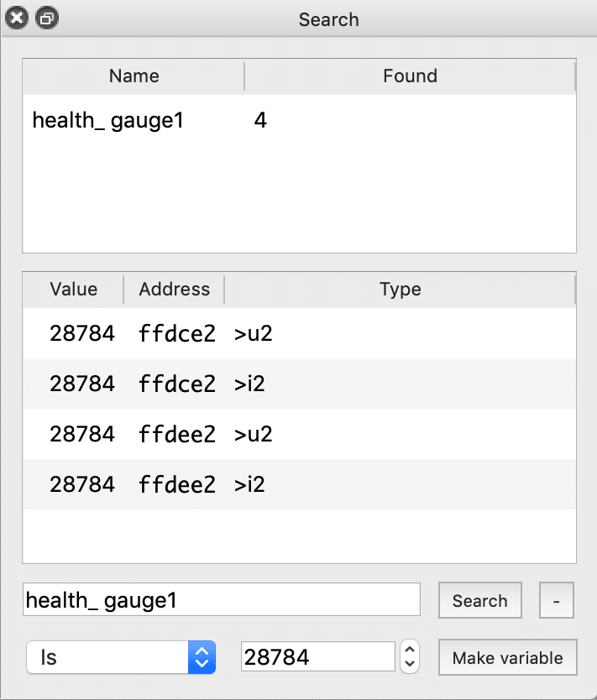
Task: Open the 'Is' comparison dropdown
Action: [121, 657]
